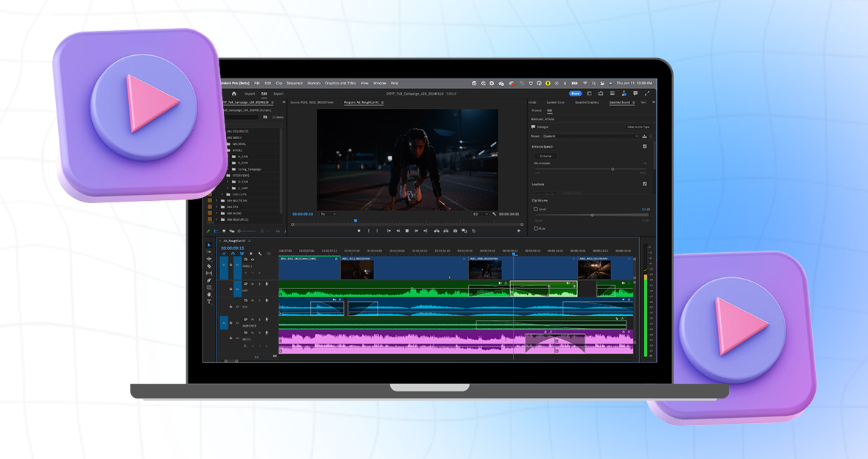868x459 pixels.
Task: Select the Type tool in timeline toolbar
Action: pos(209,302)
